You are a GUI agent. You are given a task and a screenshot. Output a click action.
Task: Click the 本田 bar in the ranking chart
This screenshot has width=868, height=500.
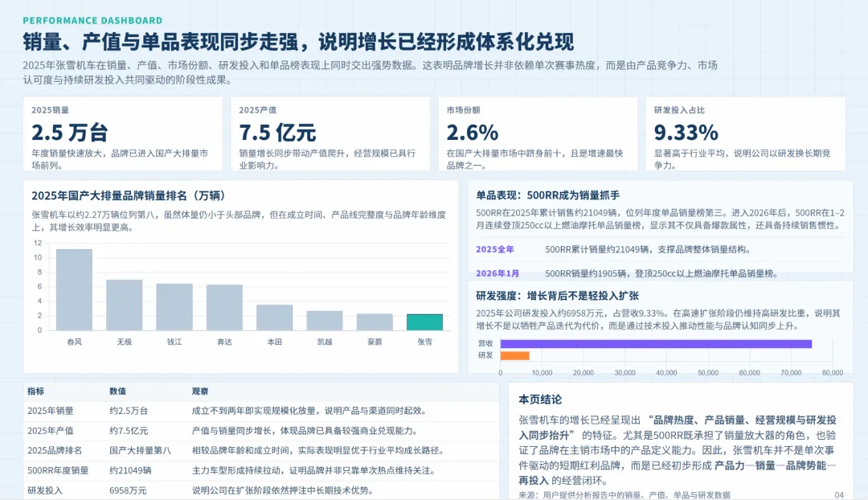[x=274, y=318]
